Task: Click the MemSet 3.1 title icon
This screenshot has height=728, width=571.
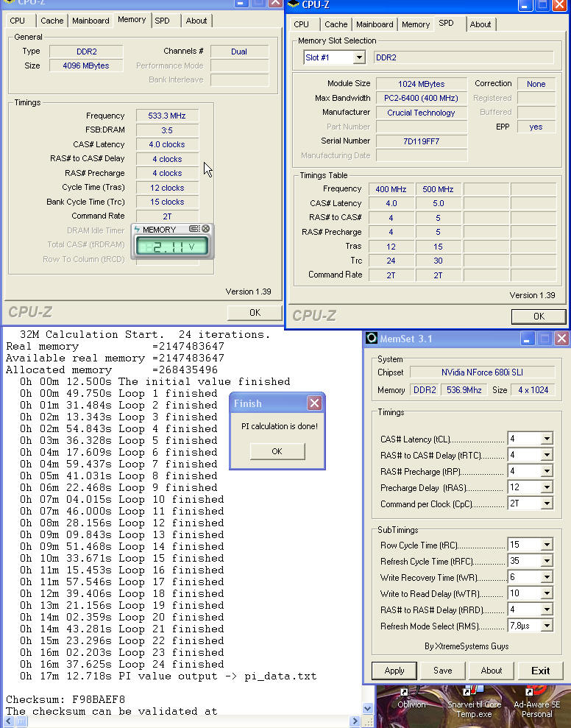Action: [x=372, y=338]
